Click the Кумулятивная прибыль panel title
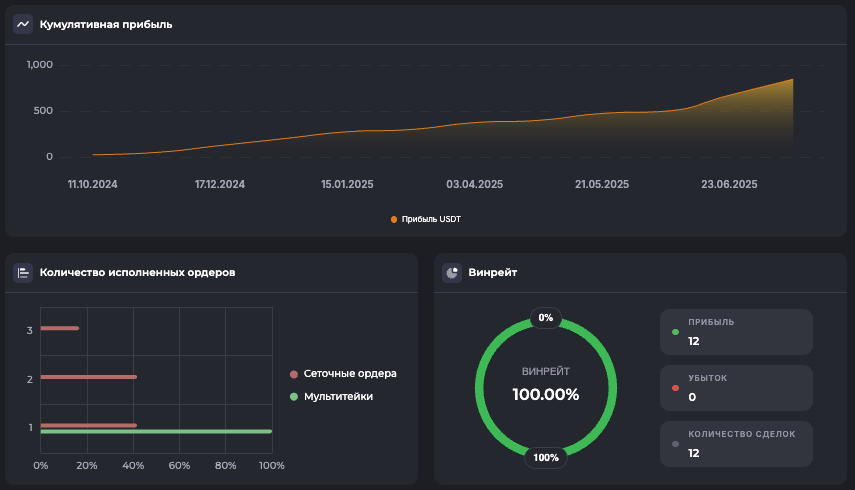Screen dimensions: 855x490 pos(106,24)
